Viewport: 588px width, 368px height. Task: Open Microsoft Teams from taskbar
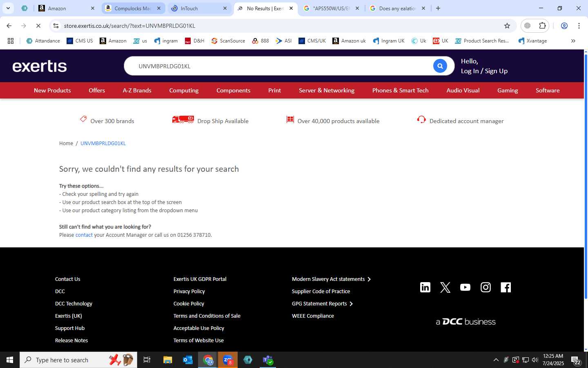coord(268,360)
